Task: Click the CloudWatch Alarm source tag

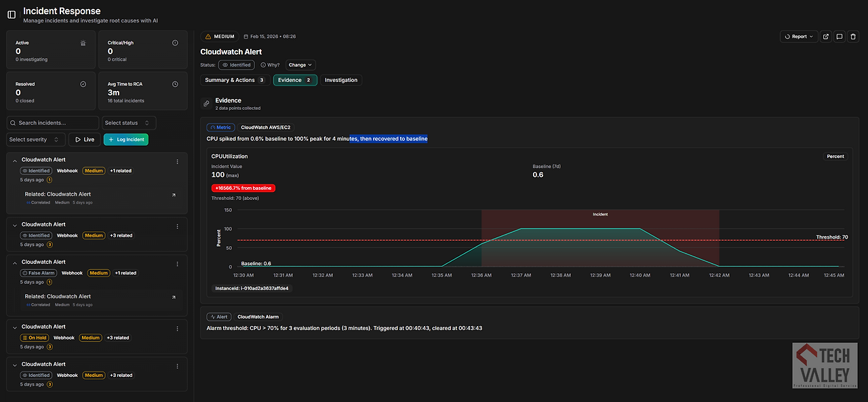Action: pos(258,317)
